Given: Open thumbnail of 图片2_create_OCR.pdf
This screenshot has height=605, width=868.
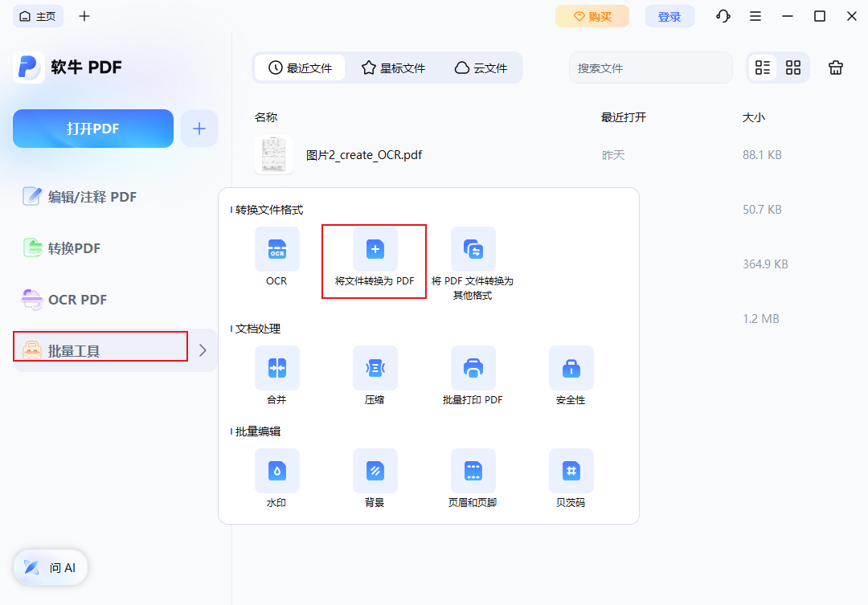Looking at the screenshot, I should point(274,155).
